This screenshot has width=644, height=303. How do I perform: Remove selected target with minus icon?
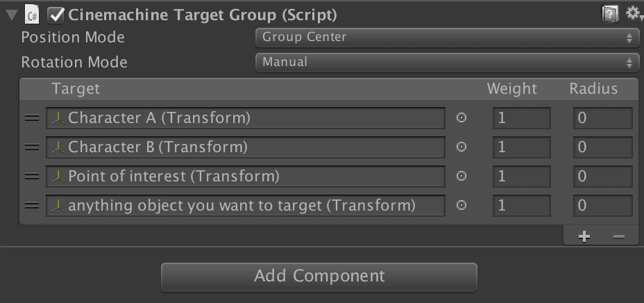[619, 236]
